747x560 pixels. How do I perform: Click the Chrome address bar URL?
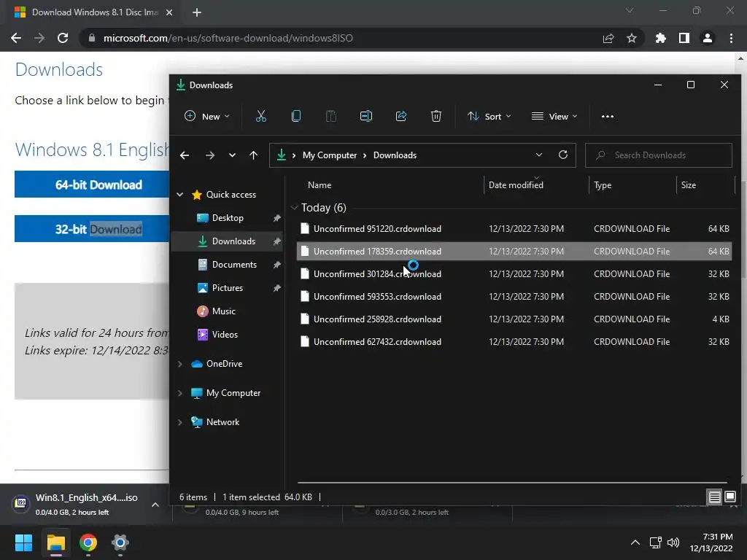(228, 38)
